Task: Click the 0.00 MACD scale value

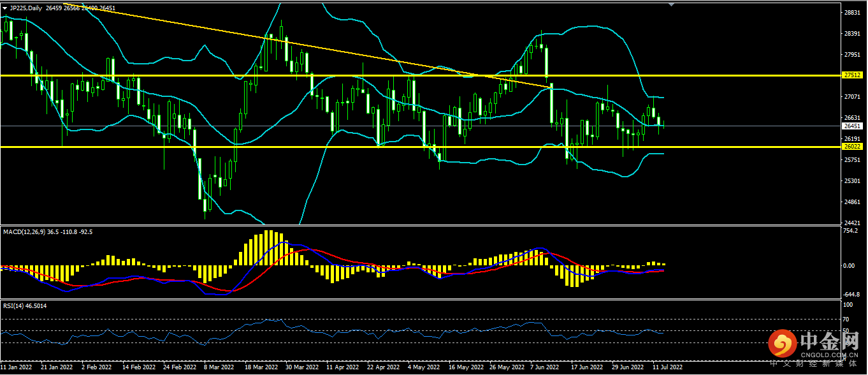Action: (850, 265)
